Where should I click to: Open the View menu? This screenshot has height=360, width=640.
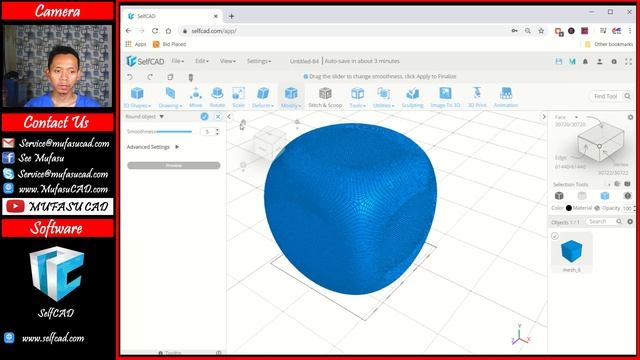(227, 61)
